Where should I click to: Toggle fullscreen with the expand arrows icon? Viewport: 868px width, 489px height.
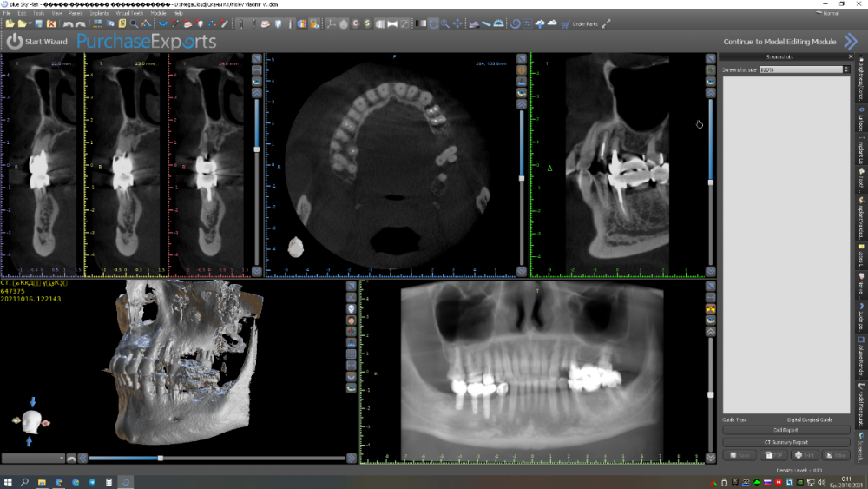coord(606,23)
